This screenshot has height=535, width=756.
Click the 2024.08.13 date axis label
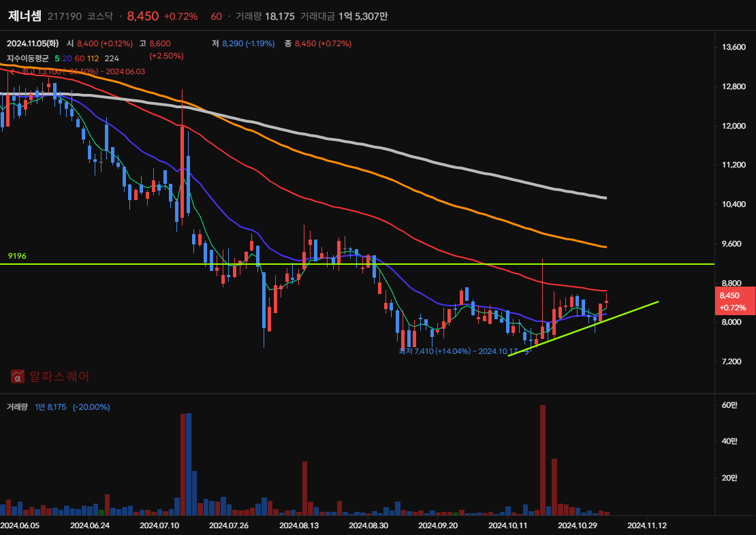tap(299, 525)
